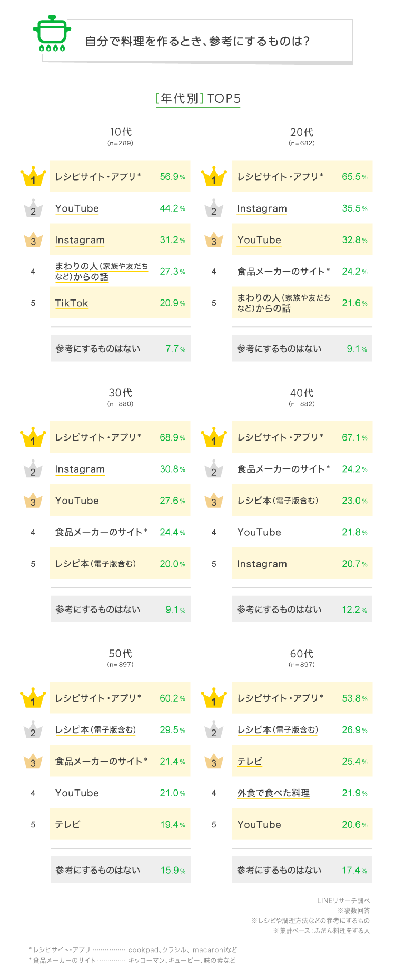Click the LINEリサーチ調べ credit text
The image size is (395, 980).
343,901
